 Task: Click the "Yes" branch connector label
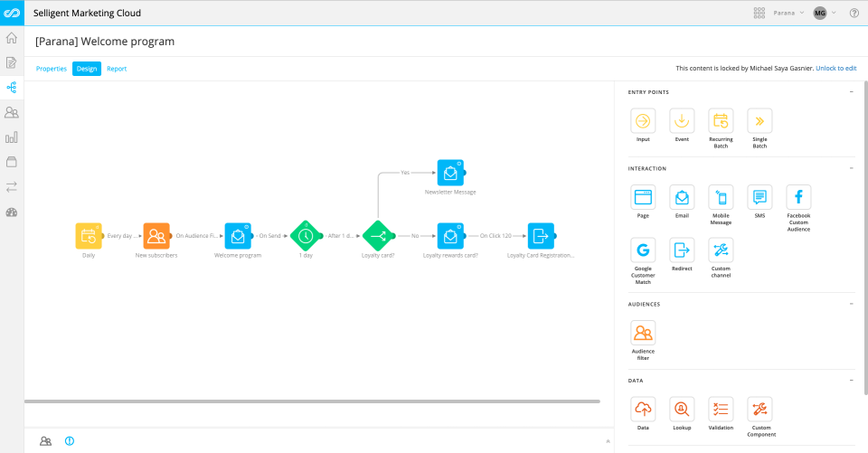(405, 173)
